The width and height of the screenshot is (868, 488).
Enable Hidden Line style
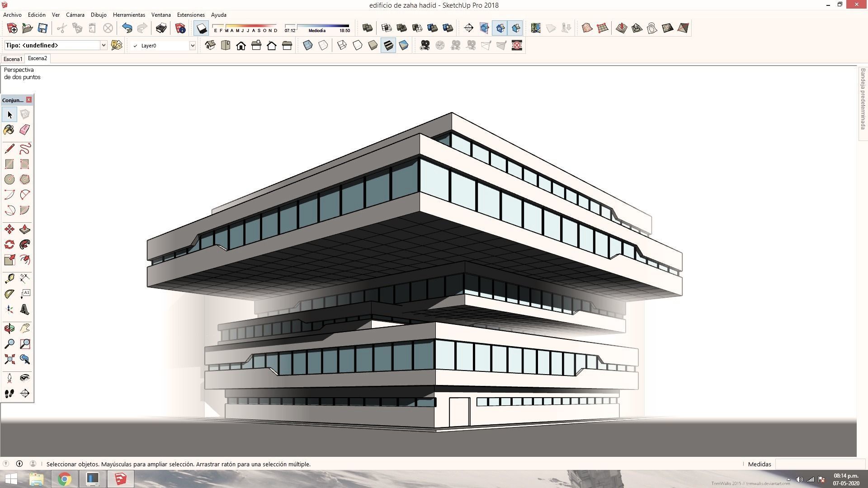click(358, 45)
